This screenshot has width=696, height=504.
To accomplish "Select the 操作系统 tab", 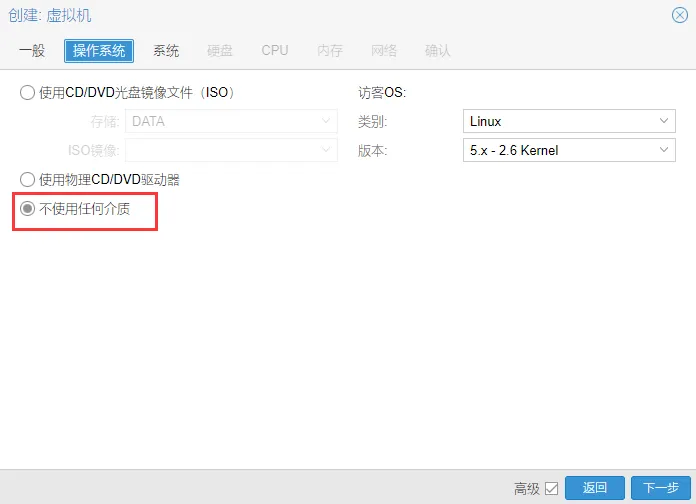I will click(x=99, y=51).
